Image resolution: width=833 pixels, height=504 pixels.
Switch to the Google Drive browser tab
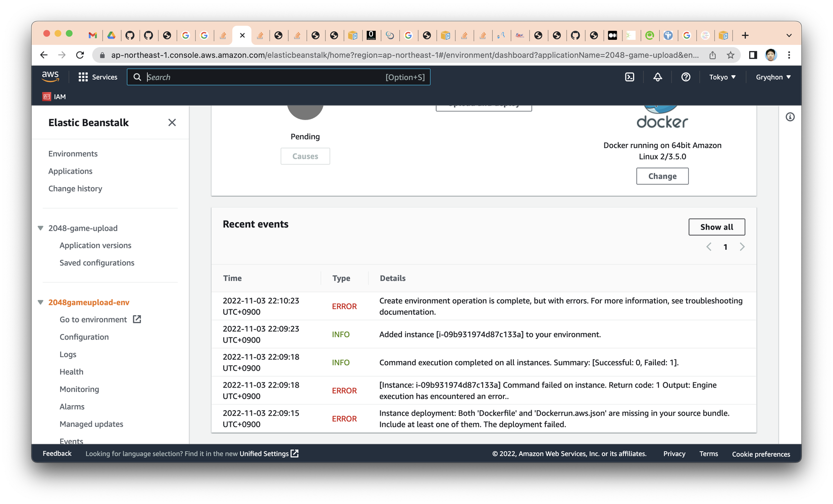coord(111,35)
